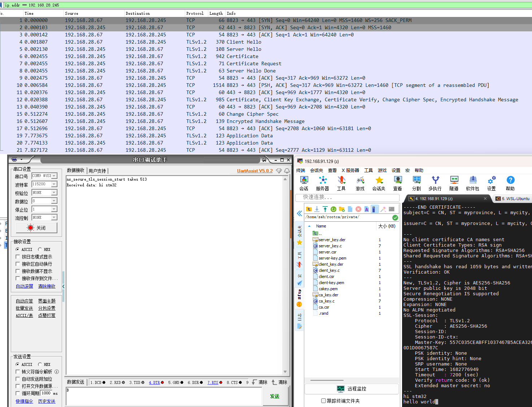Image resolution: width=532 pixels, height=407 pixels.
Task: Go to parent folder in SFTP toolbar
Action: tap(309, 209)
